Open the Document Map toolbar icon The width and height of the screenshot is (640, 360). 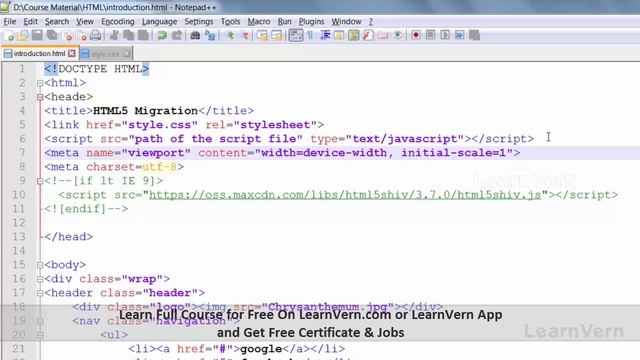point(353,36)
